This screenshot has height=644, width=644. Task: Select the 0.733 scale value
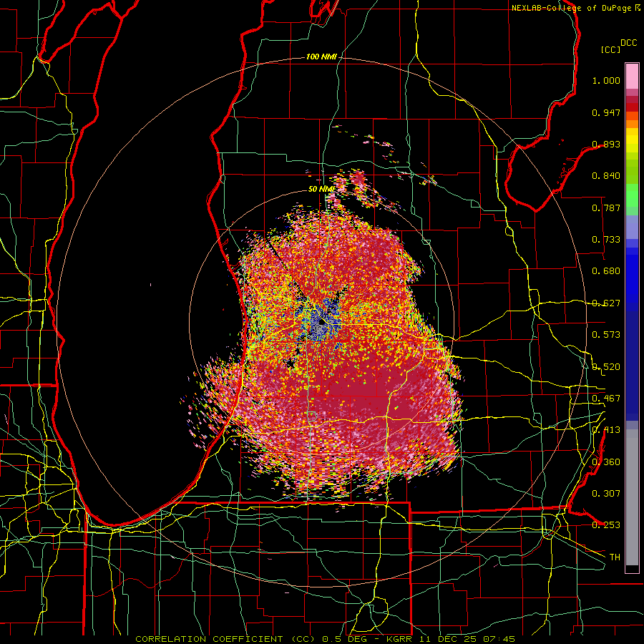(x=606, y=240)
